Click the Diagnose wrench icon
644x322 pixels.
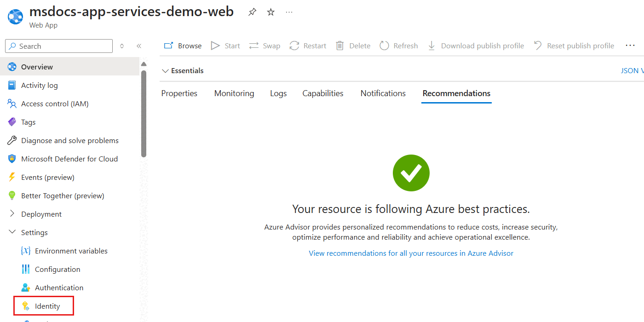pyautogui.click(x=12, y=140)
